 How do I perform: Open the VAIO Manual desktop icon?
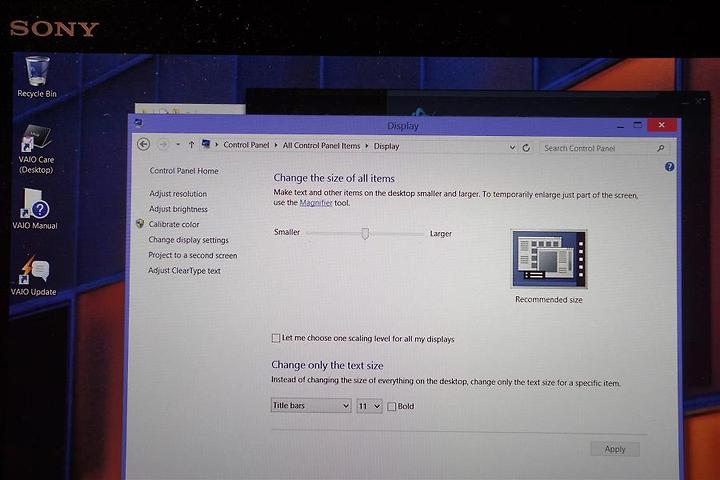pos(35,208)
